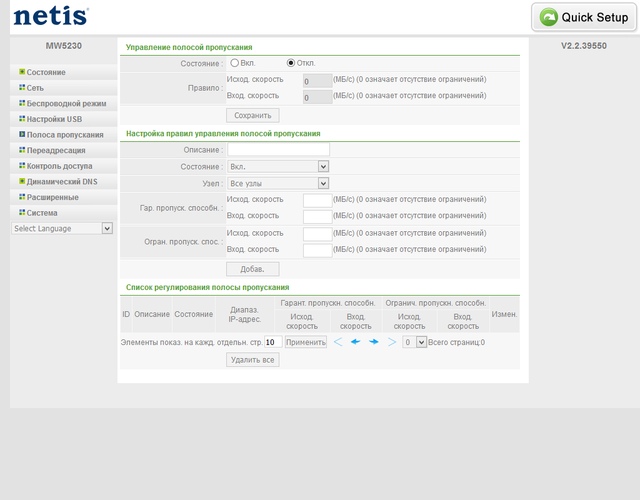Click the icon beside Переадресация

point(22,150)
